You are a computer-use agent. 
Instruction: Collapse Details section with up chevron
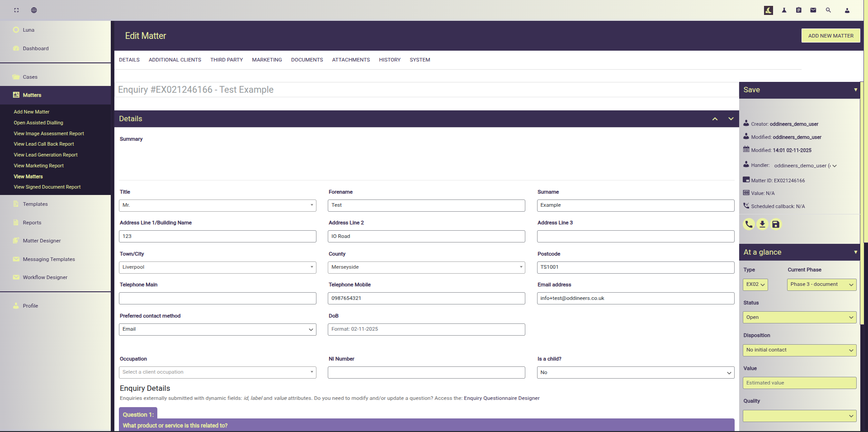[x=715, y=119]
